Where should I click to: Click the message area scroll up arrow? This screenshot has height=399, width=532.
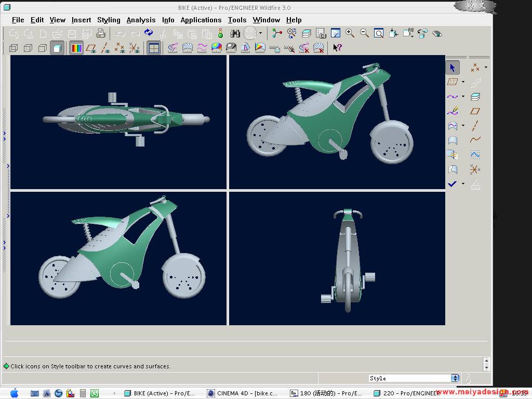point(486,361)
